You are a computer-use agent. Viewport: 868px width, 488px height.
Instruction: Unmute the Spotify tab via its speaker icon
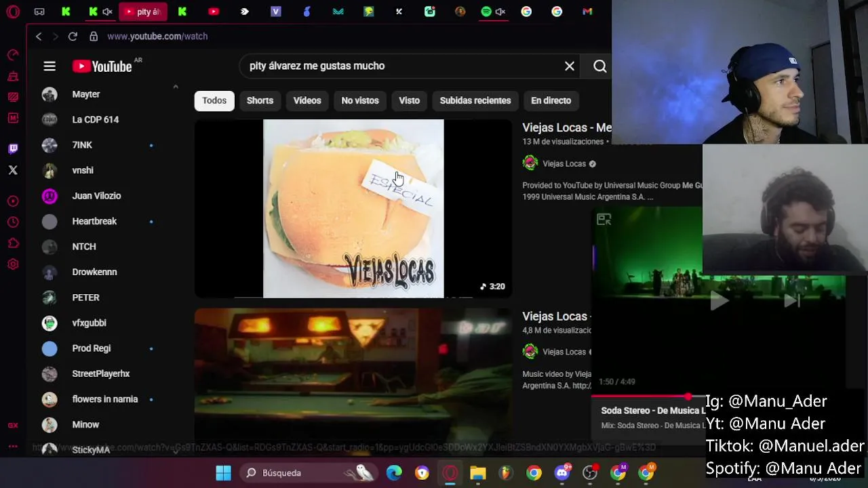(500, 12)
